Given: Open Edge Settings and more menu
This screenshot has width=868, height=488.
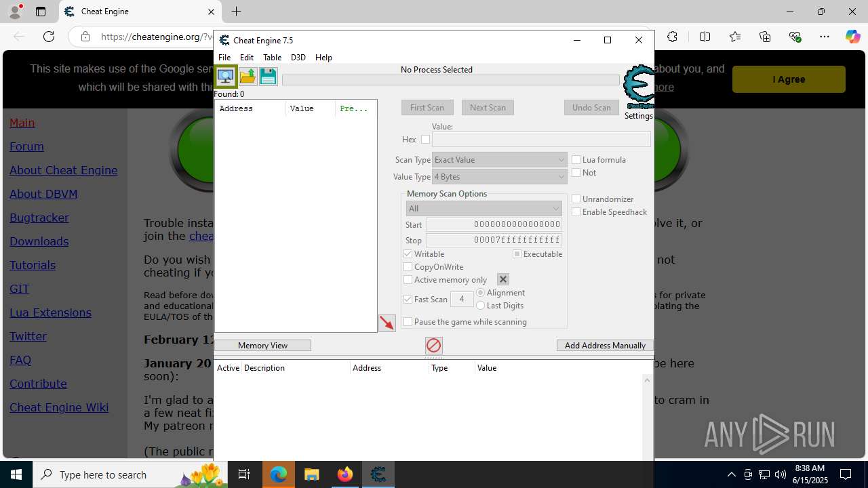Looking at the screenshot, I should pyautogui.click(x=825, y=37).
